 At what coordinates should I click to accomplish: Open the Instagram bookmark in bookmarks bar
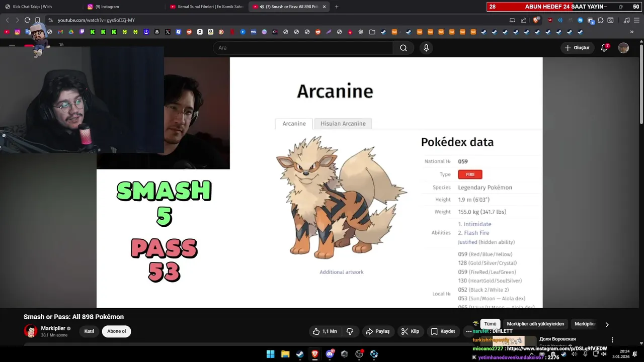tap(17, 32)
